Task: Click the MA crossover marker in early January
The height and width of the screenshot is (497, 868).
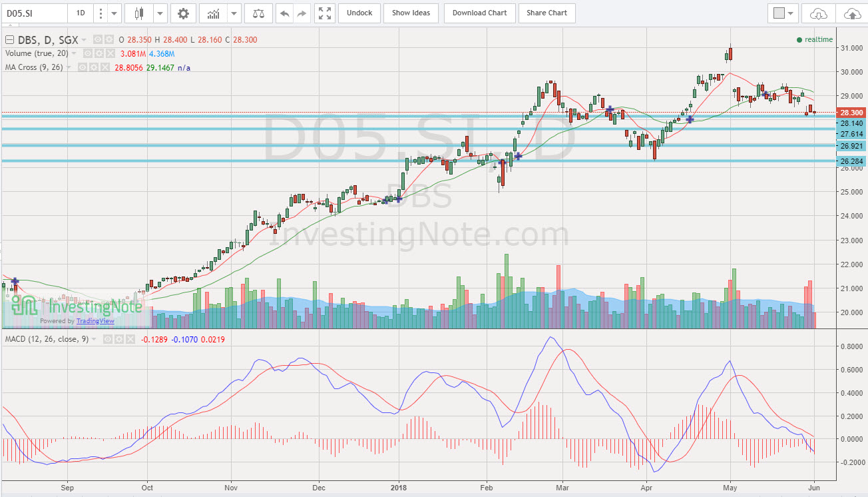Action: click(x=399, y=199)
